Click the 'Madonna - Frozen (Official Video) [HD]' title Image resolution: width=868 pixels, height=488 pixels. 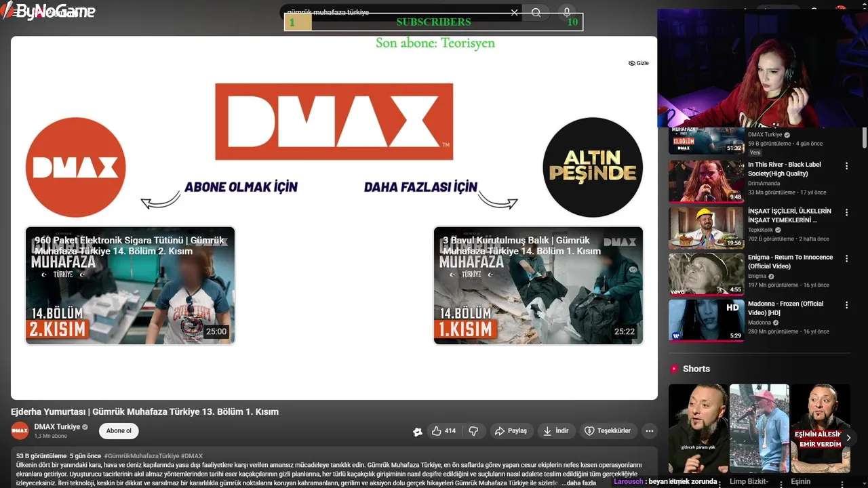pos(785,308)
